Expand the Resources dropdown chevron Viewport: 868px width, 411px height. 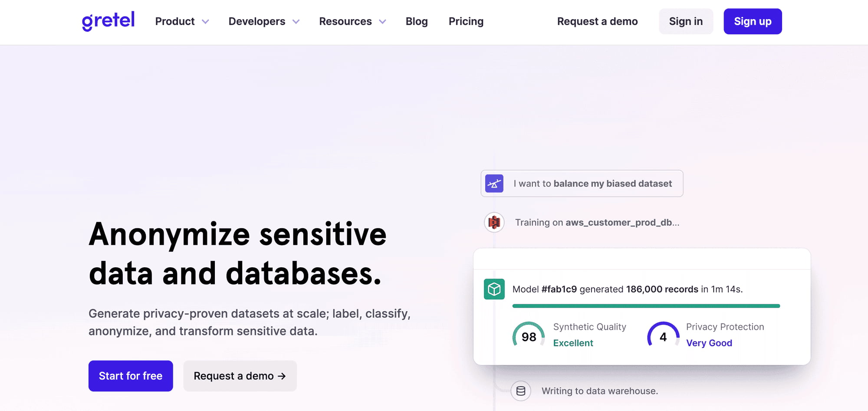click(x=382, y=22)
